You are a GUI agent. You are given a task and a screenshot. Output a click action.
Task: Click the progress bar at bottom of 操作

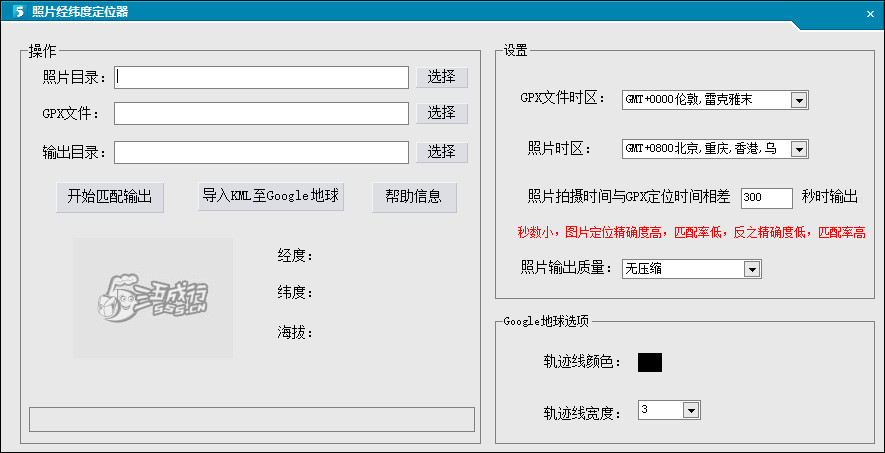pyautogui.click(x=252, y=419)
